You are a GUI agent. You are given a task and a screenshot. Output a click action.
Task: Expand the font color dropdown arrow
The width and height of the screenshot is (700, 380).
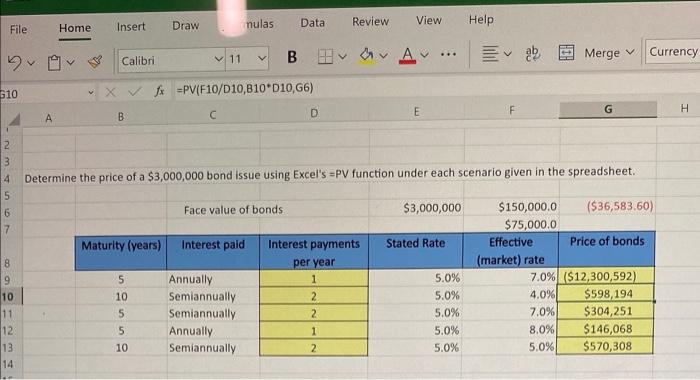425,54
